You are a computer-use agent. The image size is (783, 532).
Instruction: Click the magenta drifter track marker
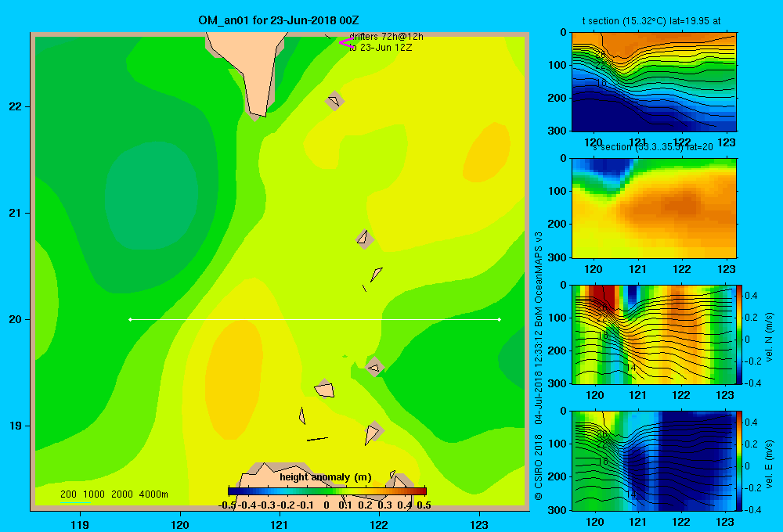[345, 43]
